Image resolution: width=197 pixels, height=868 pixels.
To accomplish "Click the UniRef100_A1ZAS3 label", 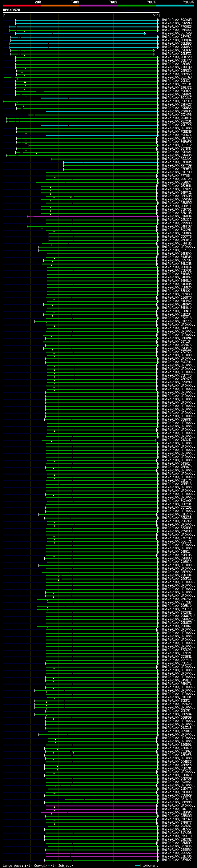I will 177,294.
